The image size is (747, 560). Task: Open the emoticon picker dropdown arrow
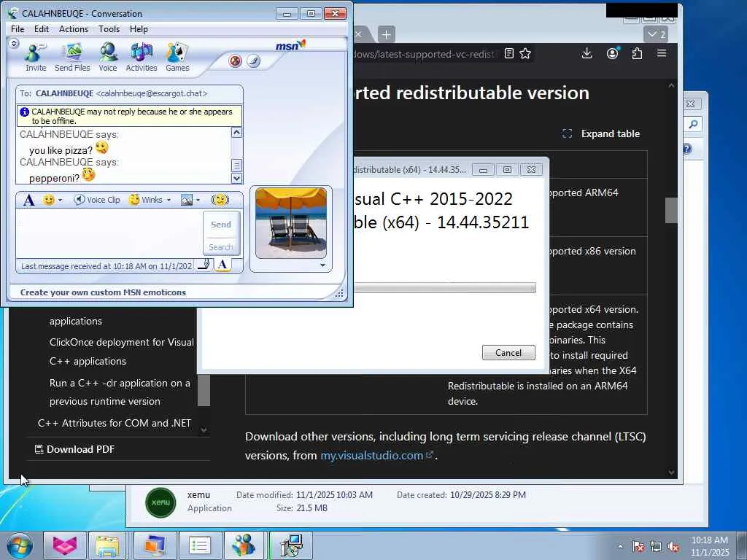click(x=60, y=201)
